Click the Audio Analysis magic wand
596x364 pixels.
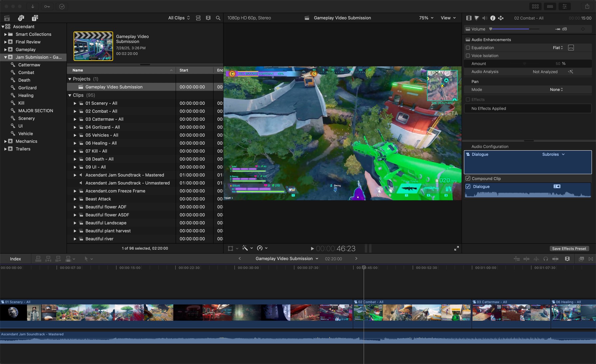571,71
